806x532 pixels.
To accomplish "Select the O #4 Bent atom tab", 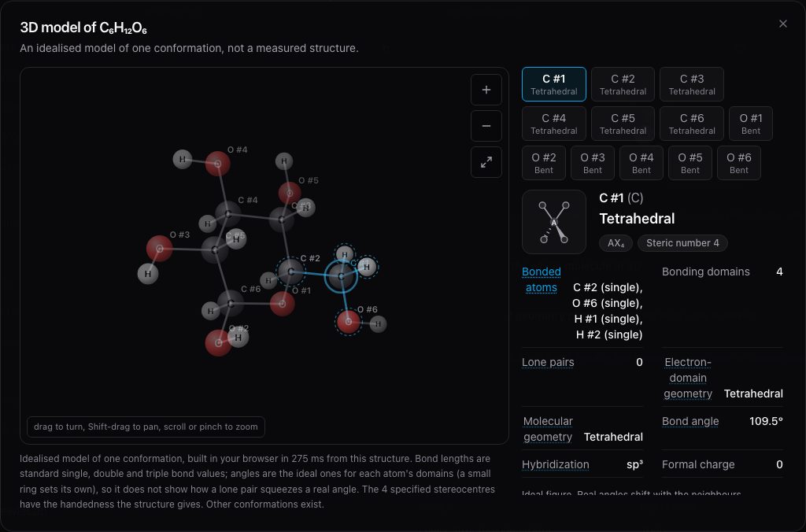I will pos(641,164).
